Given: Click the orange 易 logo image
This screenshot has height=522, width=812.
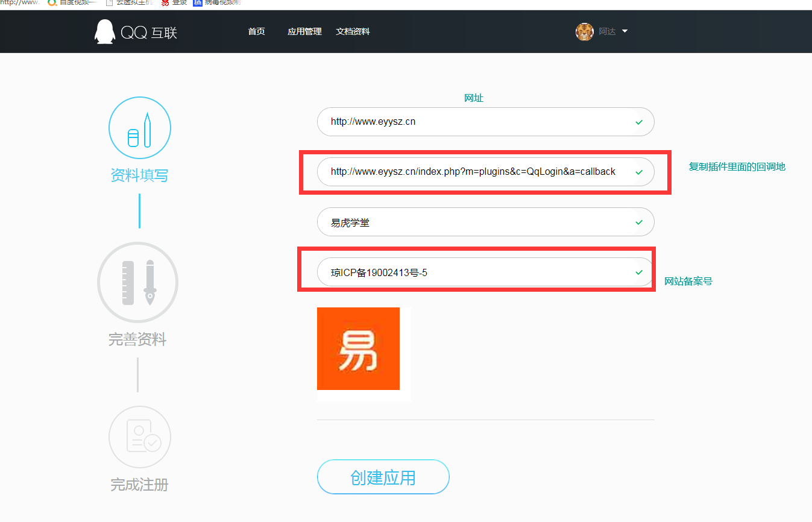Looking at the screenshot, I should [x=358, y=348].
